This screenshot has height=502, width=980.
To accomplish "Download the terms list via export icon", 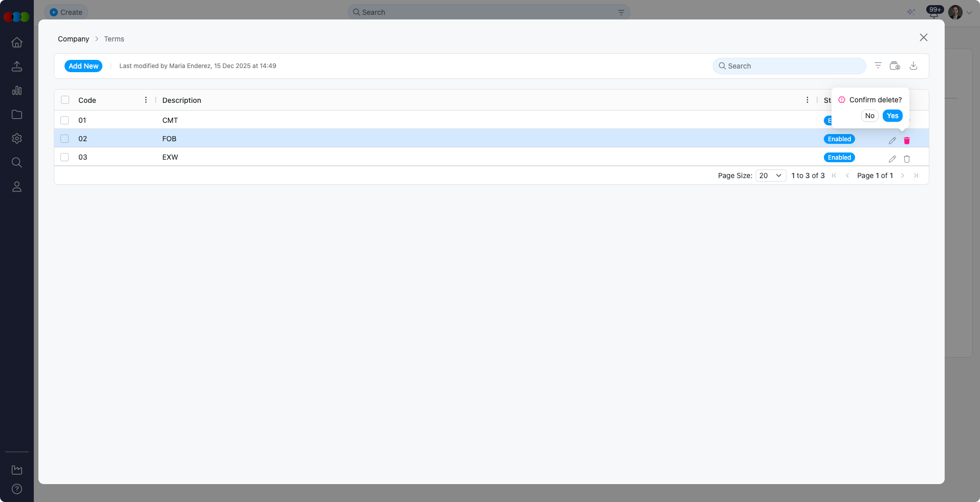I will (x=913, y=66).
